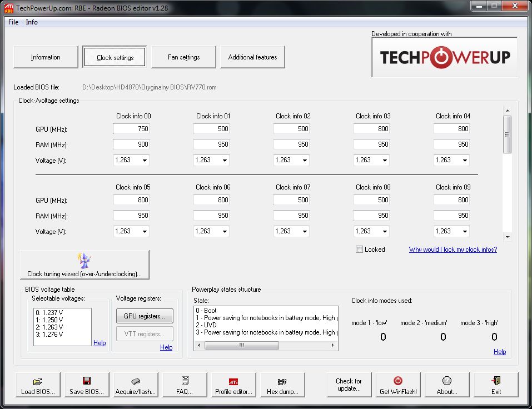Click Clock info 04 RAM MHz field
532x409 pixels.
(451, 144)
